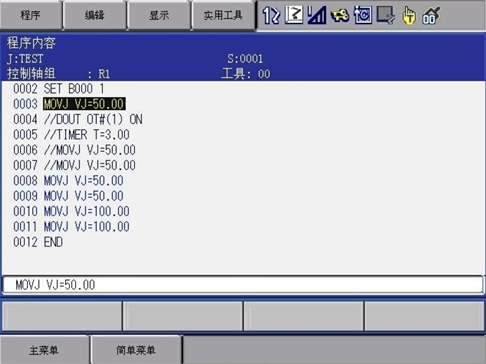
Task: Click the manual speed bars icon
Action: coord(316,15)
